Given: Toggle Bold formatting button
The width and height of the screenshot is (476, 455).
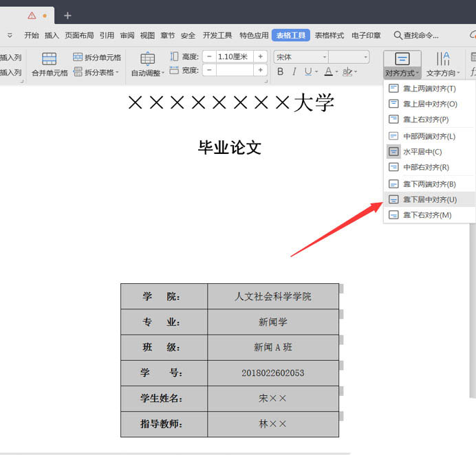Looking at the screenshot, I should (280, 71).
